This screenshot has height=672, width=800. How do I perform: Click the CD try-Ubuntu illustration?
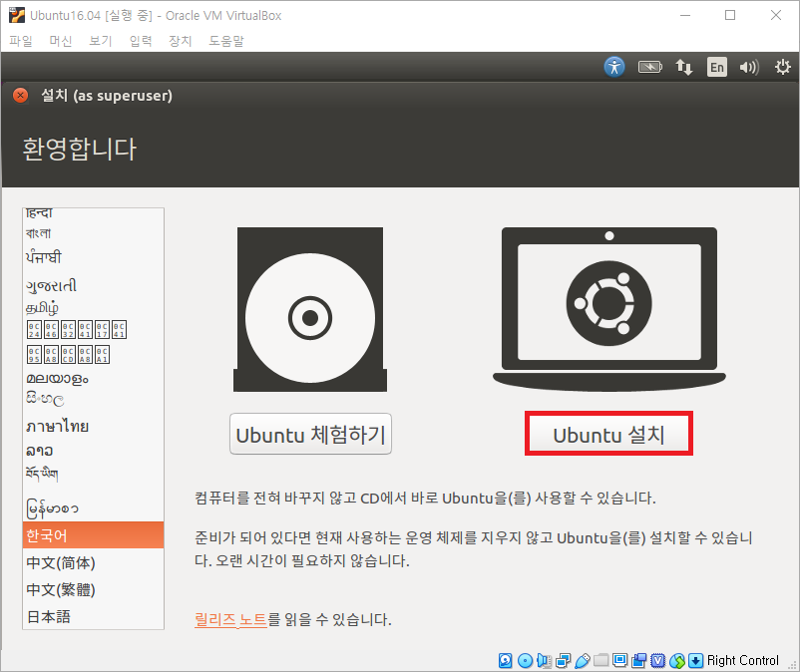tap(310, 309)
